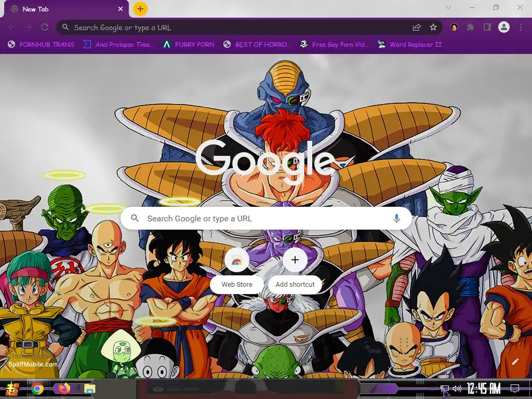Image resolution: width=532 pixels, height=399 pixels.
Task: Open the volume control in the tray
Action: click(457, 389)
